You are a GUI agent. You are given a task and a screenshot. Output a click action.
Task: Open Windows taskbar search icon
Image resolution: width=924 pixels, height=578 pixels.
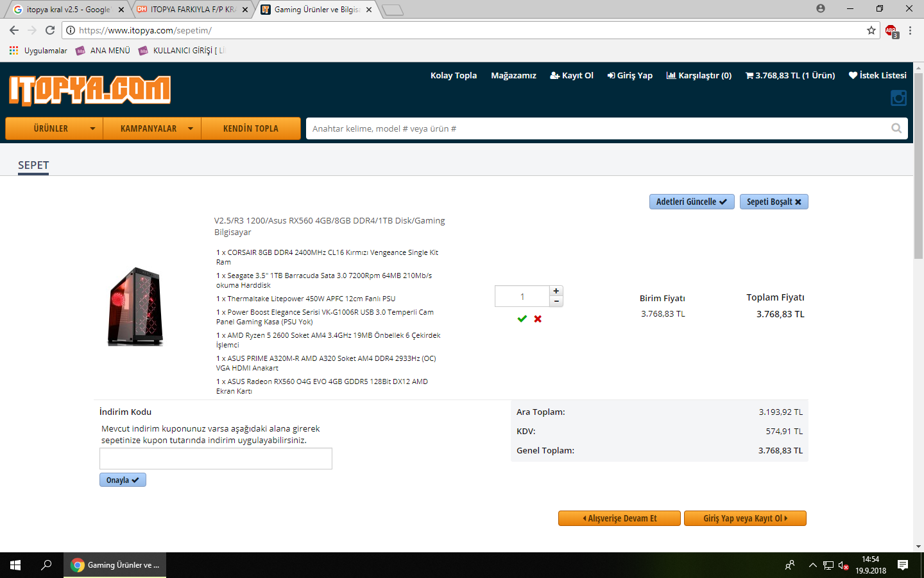click(46, 565)
